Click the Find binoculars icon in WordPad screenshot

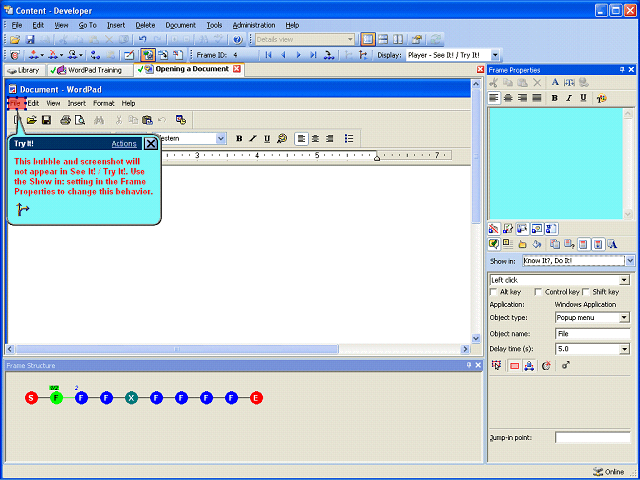(x=99, y=120)
